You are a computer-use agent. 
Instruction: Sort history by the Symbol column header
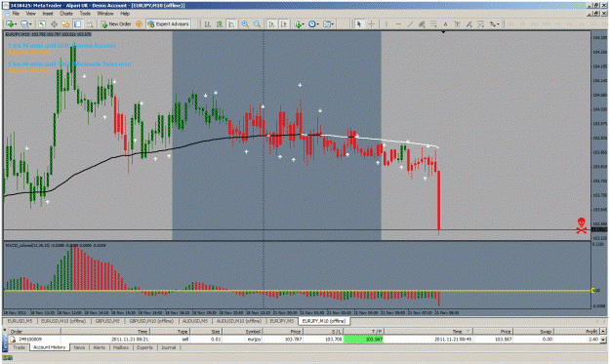click(242, 332)
